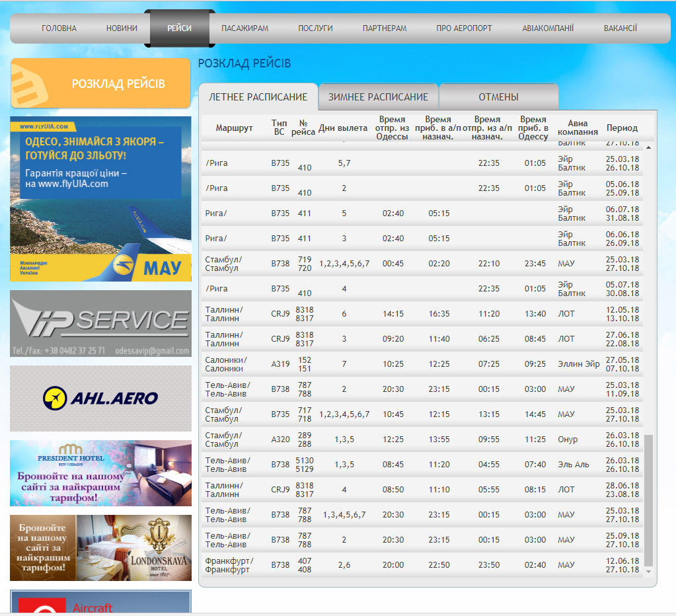676x616 pixels.
Task: Select the РЕЙСИ navigation tab
Action: click(x=179, y=28)
